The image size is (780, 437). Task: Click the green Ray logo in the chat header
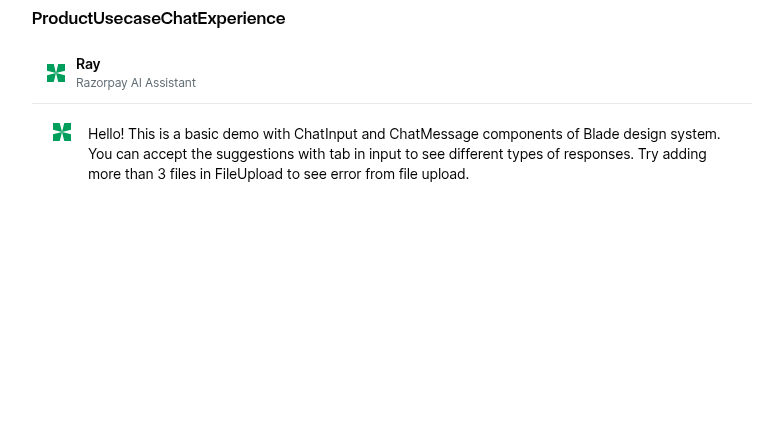(56, 73)
